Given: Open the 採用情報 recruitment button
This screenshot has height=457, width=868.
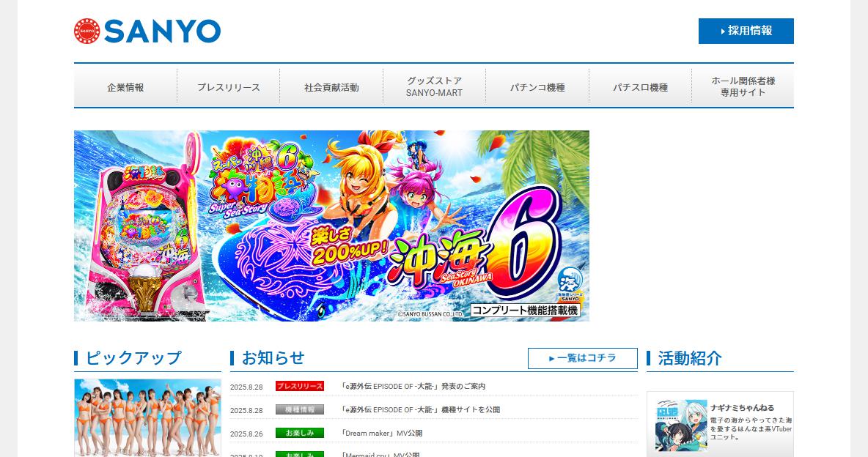Looking at the screenshot, I should tap(746, 31).
